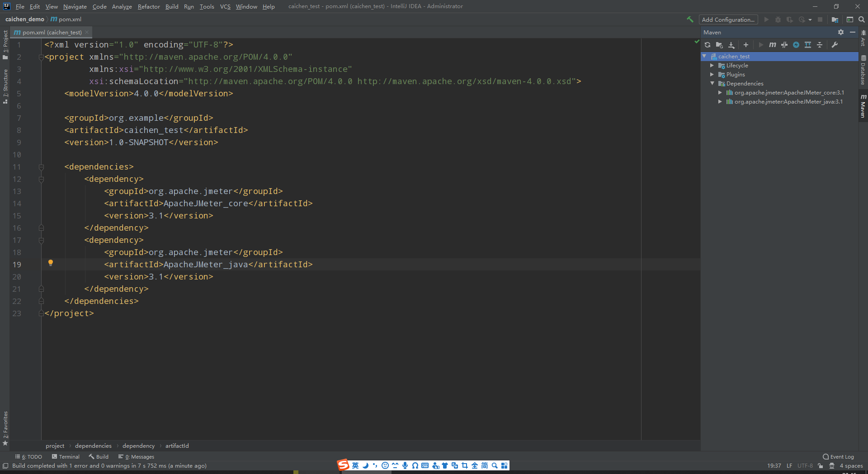Fold the dependencies tag at line 11

41,167
